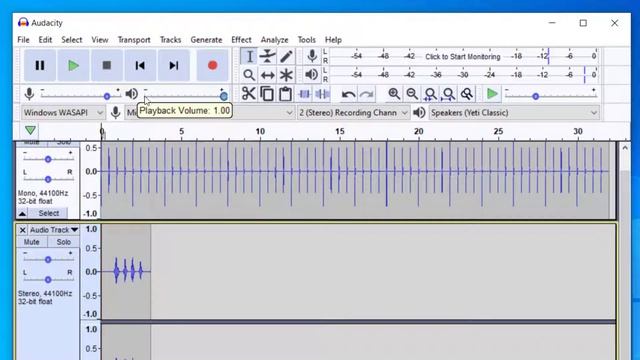Open the Tools menu
This screenshot has width=640, height=360.
point(306,40)
